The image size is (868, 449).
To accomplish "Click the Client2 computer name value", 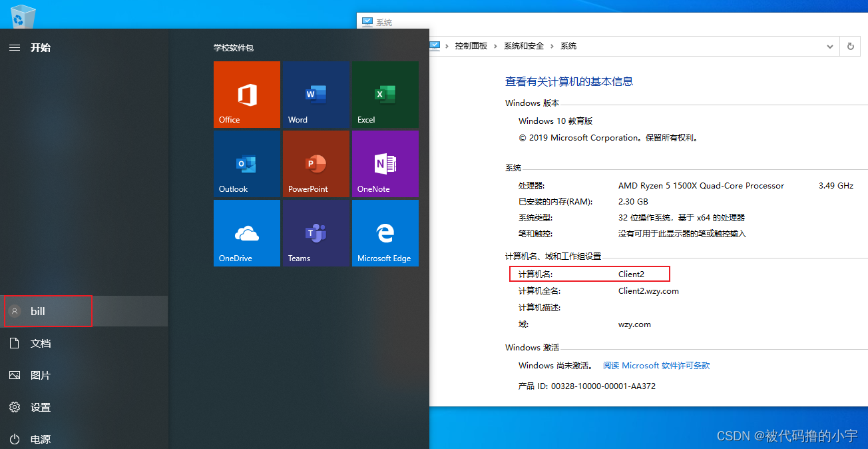I will (x=631, y=274).
